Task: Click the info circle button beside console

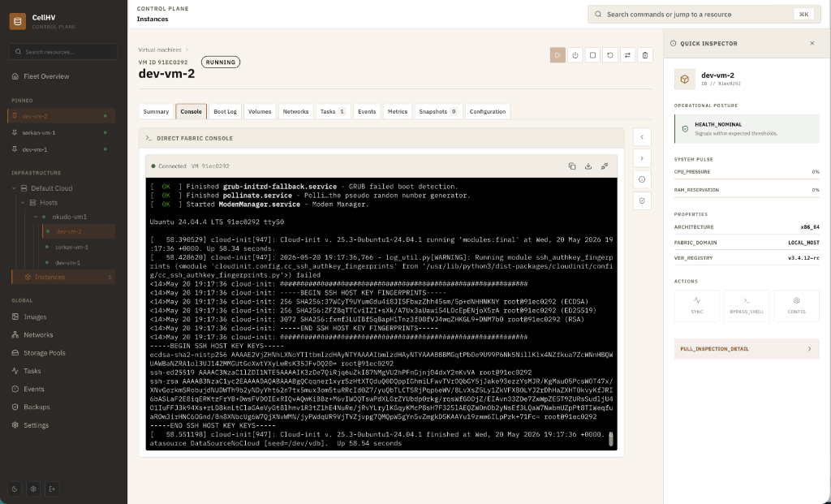Action: [642, 179]
